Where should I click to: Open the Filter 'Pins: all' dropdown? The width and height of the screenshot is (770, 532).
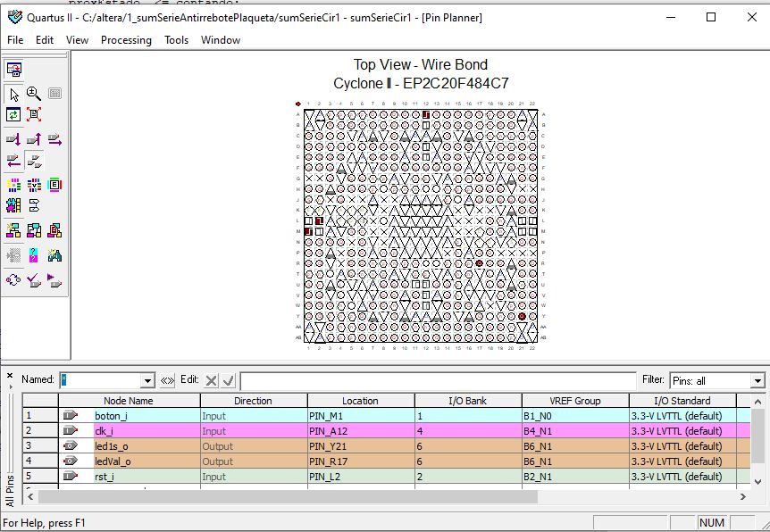pos(757,381)
